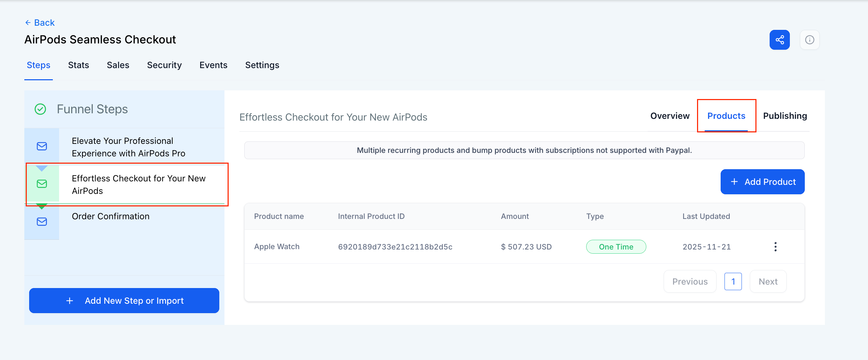Click page 1 in pagination
The image size is (868, 360).
coord(733,281)
